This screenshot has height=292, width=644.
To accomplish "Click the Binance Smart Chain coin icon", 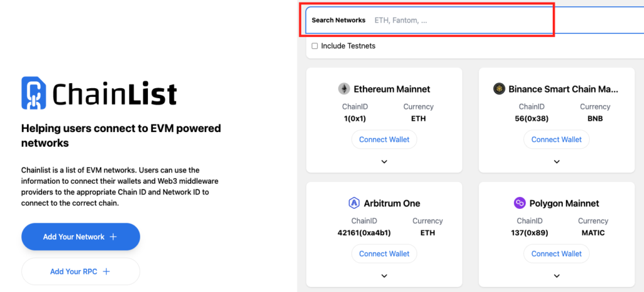I will pos(499,89).
